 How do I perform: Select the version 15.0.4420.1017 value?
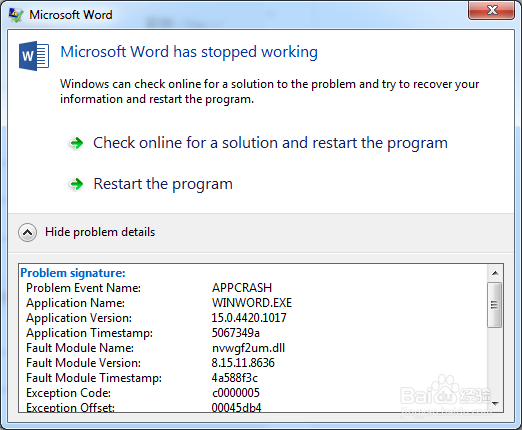coord(249,318)
